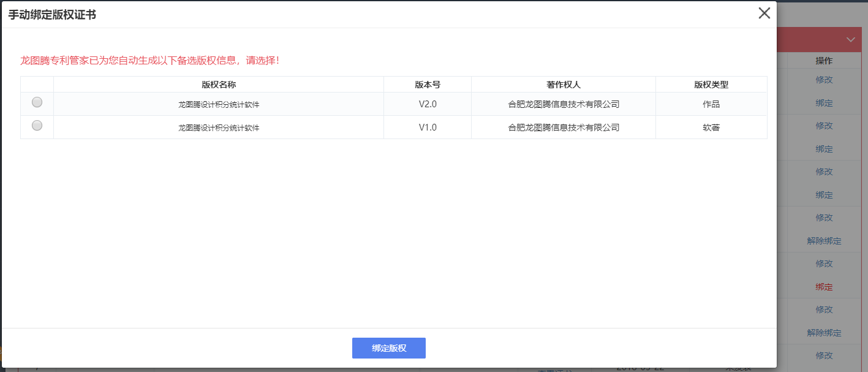Click the V2.0 version cell
This screenshot has height=372, width=868.
pos(428,104)
